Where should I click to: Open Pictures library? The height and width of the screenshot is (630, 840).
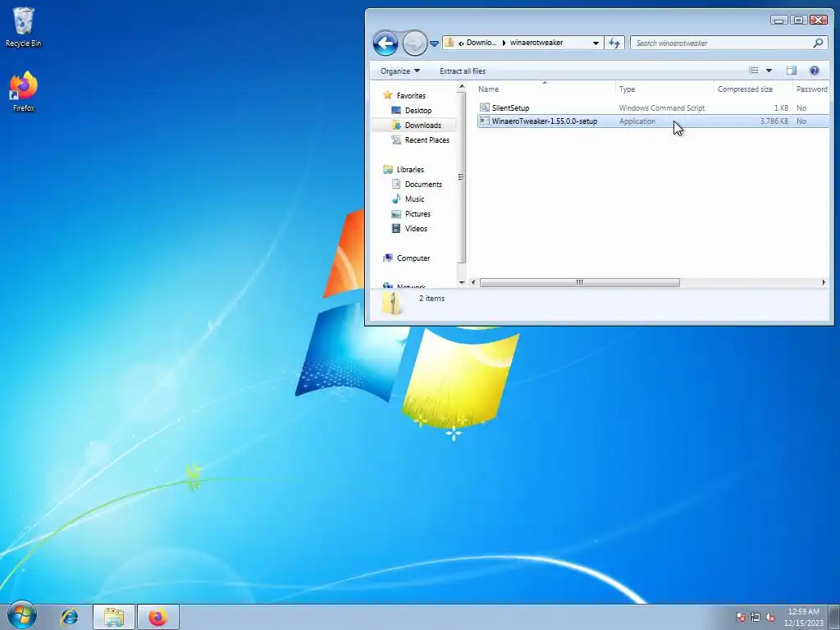pyautogui.click(x=418, y=214)
